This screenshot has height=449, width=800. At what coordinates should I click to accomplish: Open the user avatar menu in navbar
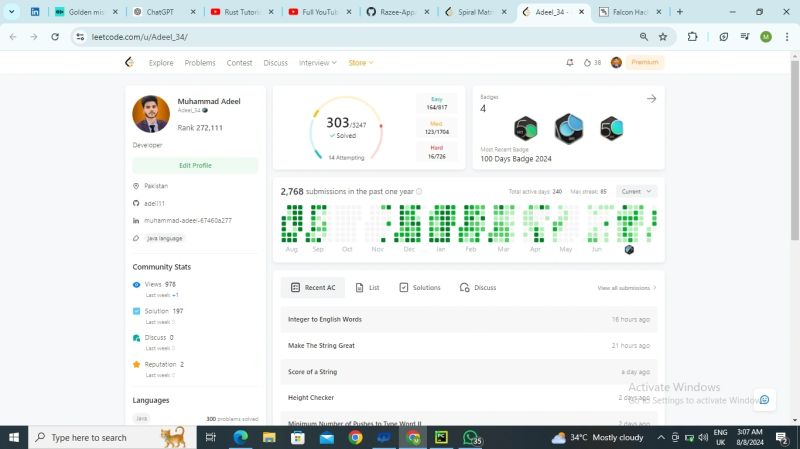616,62
